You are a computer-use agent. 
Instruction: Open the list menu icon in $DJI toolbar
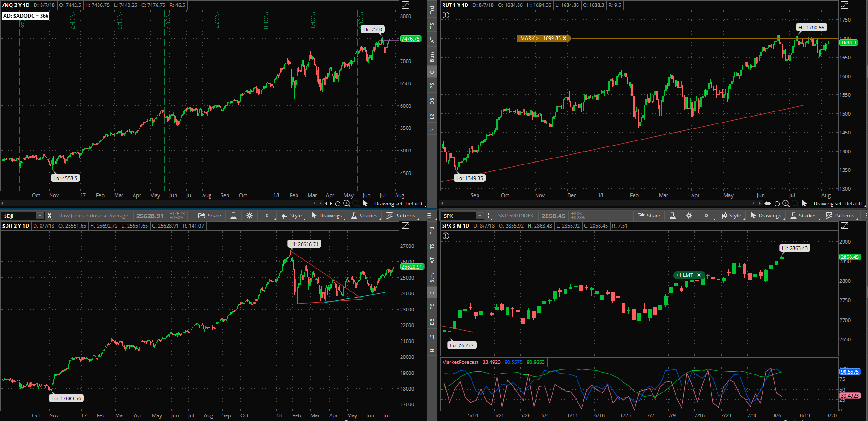(429, 216)
